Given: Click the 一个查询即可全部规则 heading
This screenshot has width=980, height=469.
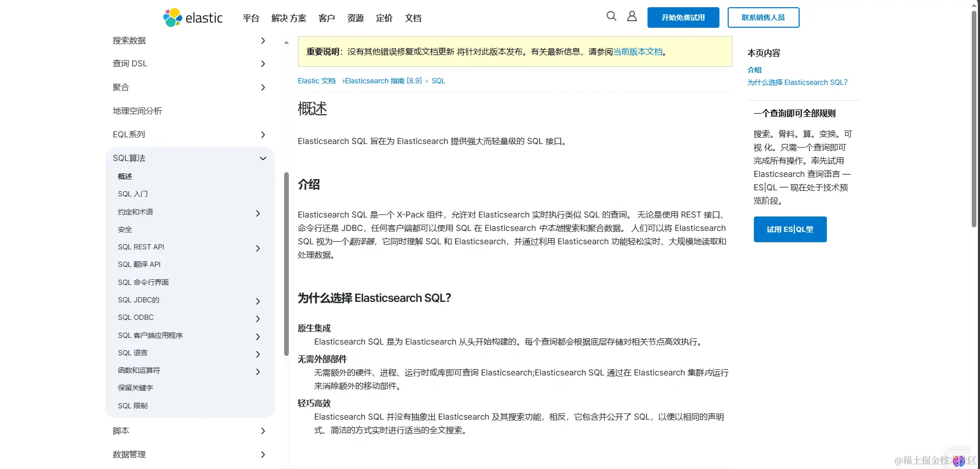Looking at the screenshot, I should tap(794, 114).
